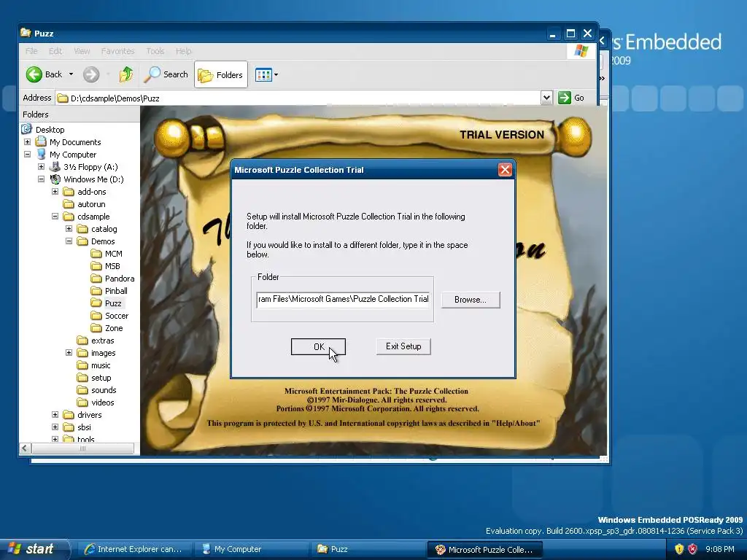Go up one folder level icon
The height and width of the screenshot is (560, 747).
point(126,74)
